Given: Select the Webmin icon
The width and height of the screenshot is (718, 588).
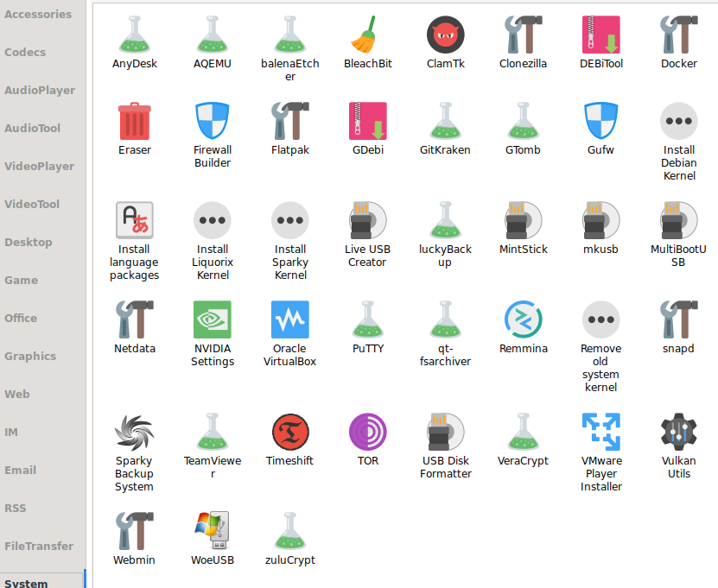Looking at the screenshot, I should click(135, 531).
